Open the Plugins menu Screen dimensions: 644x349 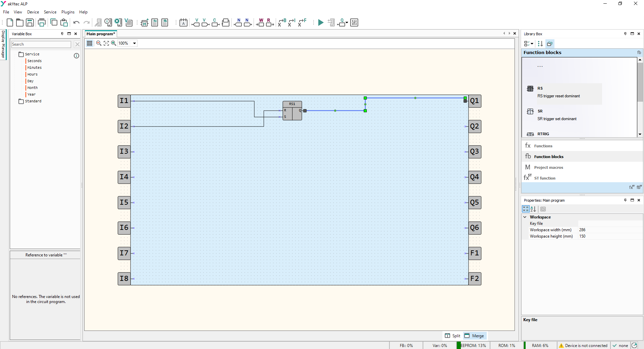68,12
